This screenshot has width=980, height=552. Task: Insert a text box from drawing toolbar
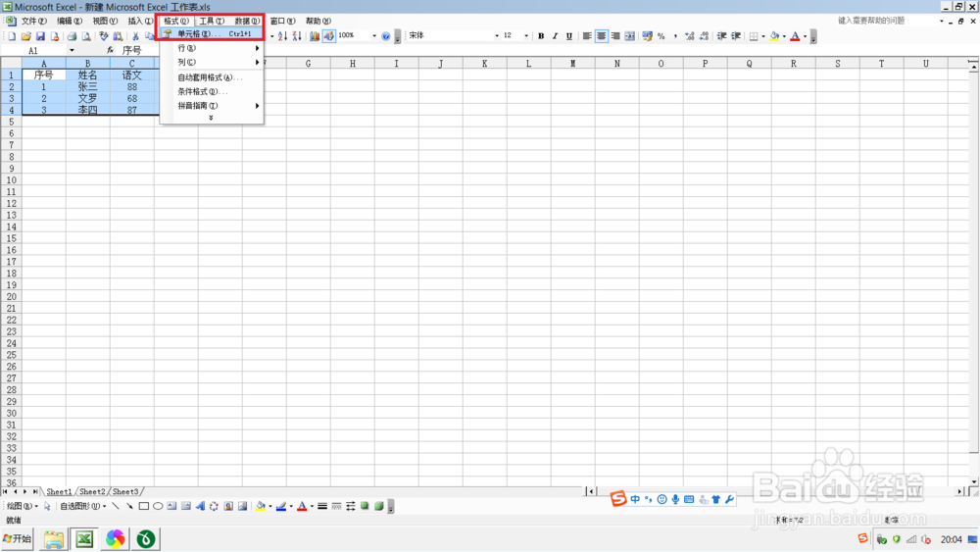(171, 506)
